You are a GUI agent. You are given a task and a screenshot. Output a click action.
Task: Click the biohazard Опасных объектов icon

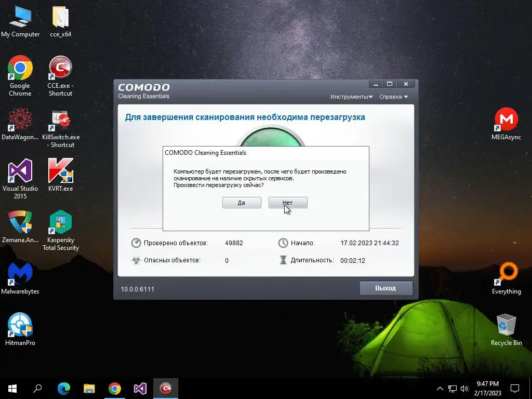pyautogui.click(x=136, y=260)
